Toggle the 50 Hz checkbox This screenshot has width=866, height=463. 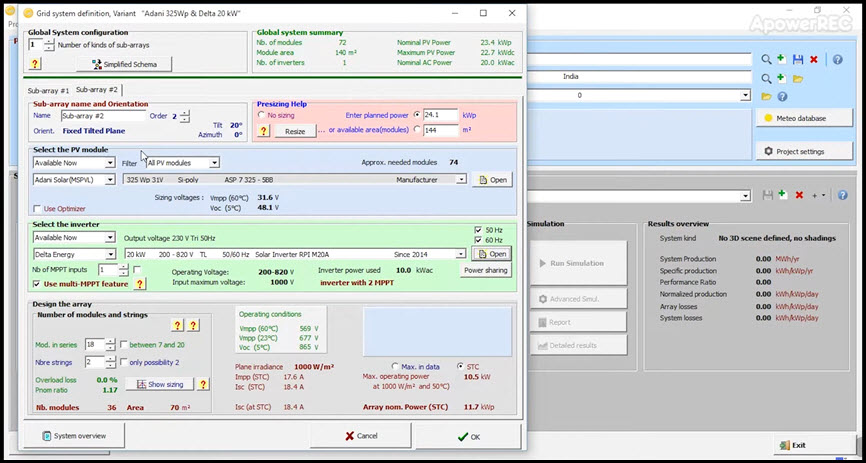(x=478, y=230)
